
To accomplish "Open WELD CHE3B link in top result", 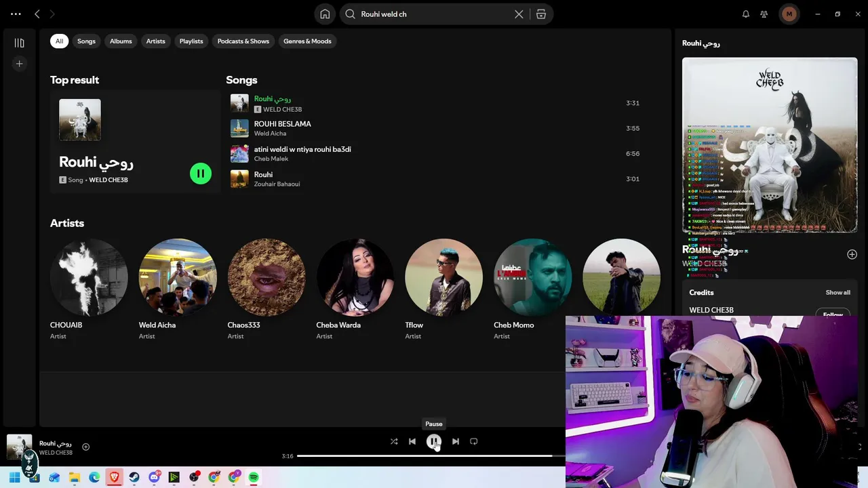I will pyautogui.click(x=108, y=180).
